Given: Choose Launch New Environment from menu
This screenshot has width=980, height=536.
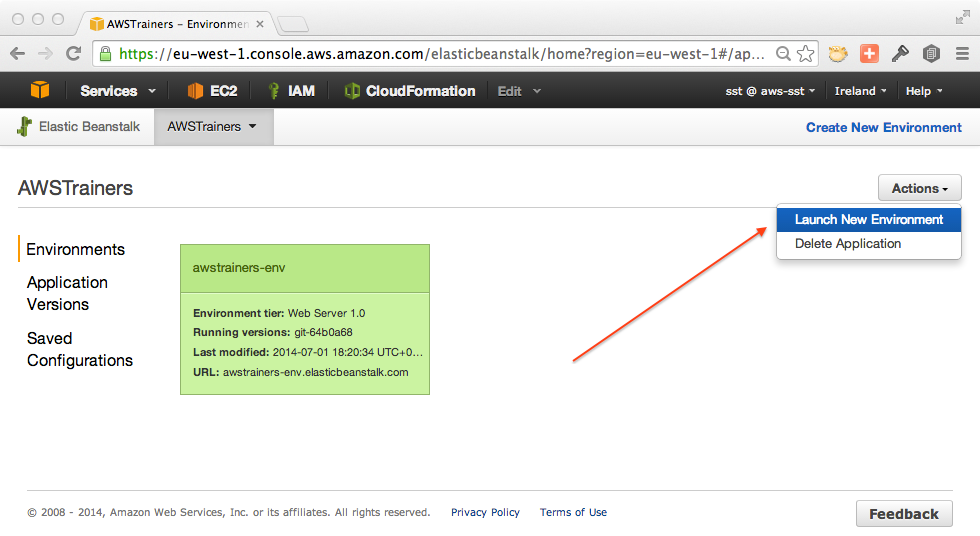Looking at the screenshot, I should click(869, 220).
